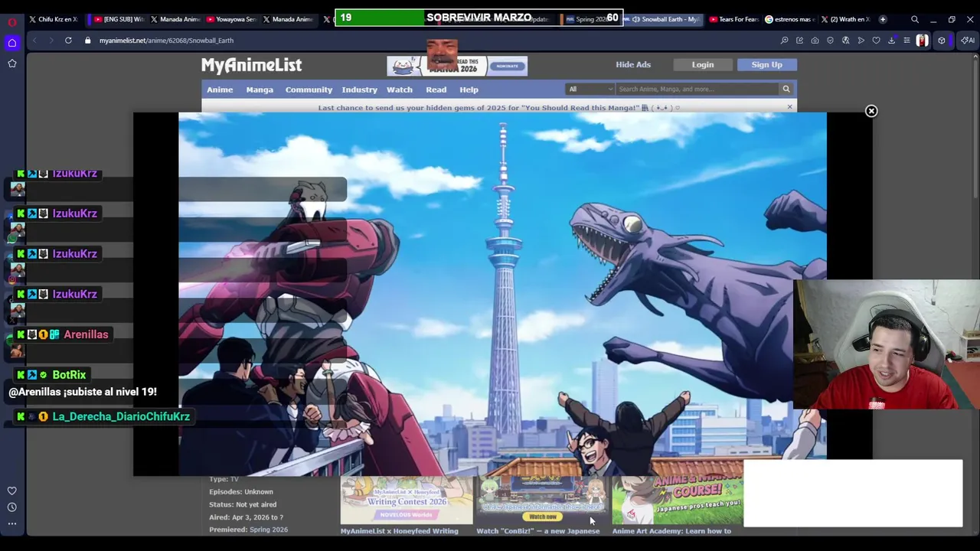Open the Help navigation menu

469,90
